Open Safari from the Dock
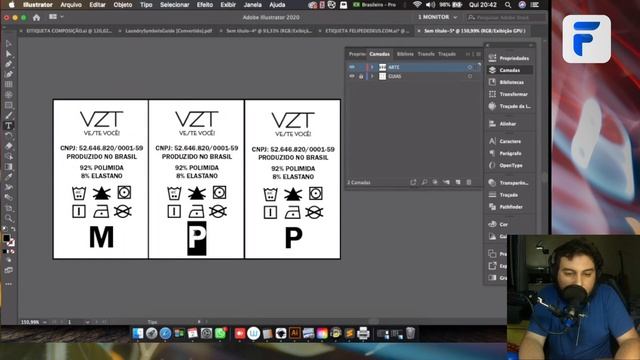The width and height of the screenshot is (640, 360). 165,333
